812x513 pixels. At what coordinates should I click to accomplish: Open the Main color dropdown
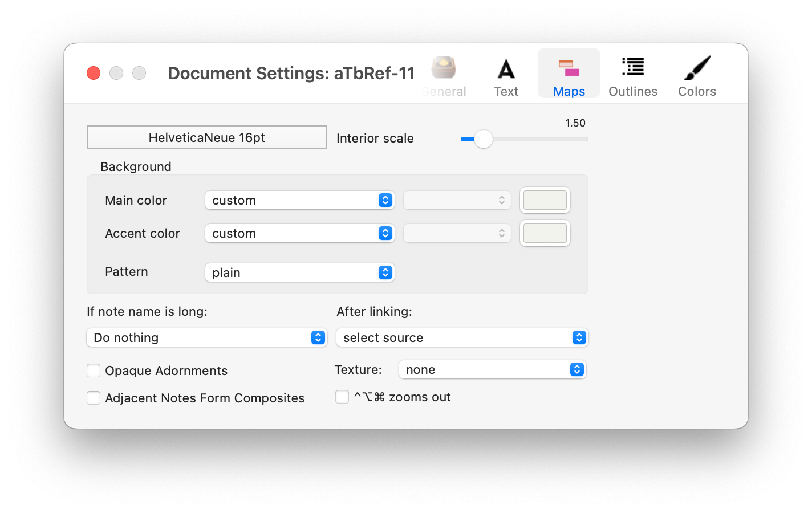[x=299, y=200]
